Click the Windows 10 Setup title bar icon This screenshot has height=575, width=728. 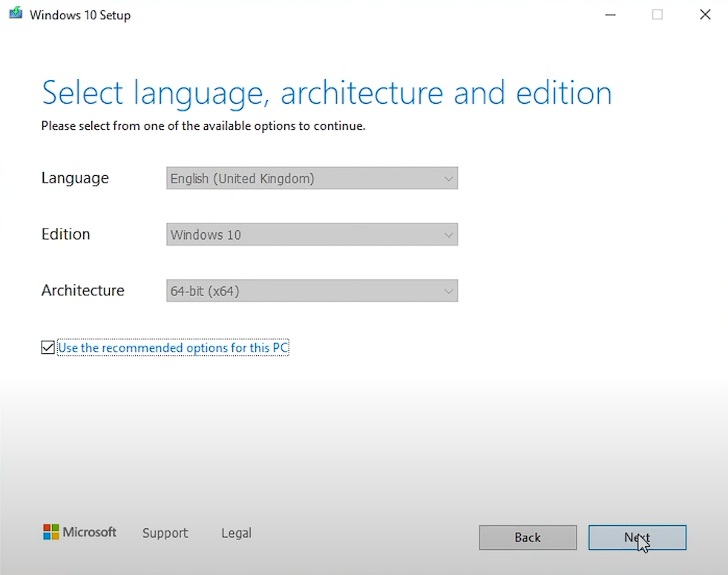[16, 14]
